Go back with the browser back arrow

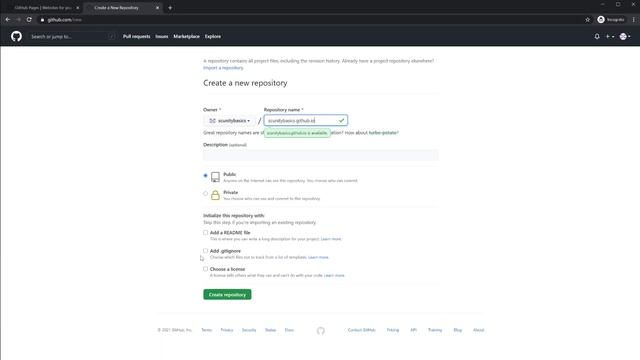click(8, 20)
